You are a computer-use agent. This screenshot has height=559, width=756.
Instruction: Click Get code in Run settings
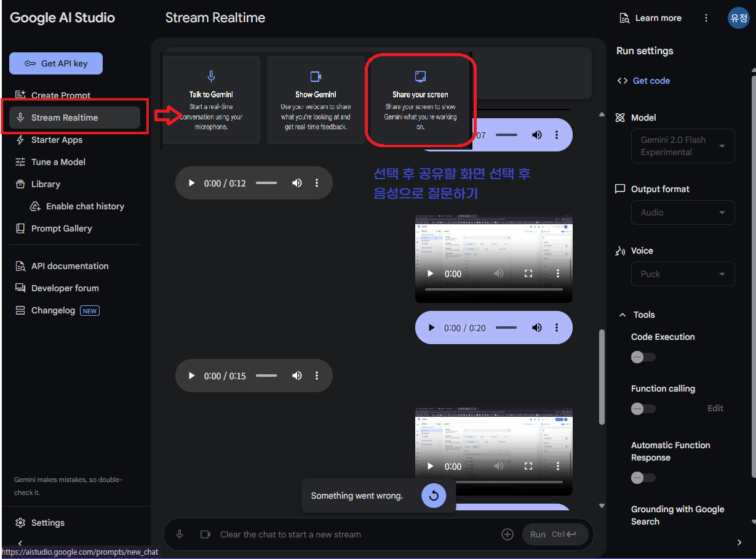(x=643, y=81)
